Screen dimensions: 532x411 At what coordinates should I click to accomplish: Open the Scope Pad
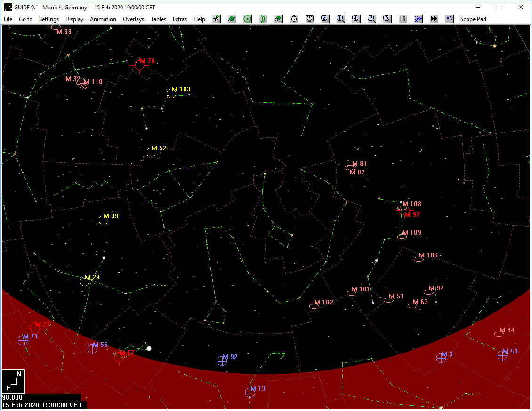(x=473, y=19)
